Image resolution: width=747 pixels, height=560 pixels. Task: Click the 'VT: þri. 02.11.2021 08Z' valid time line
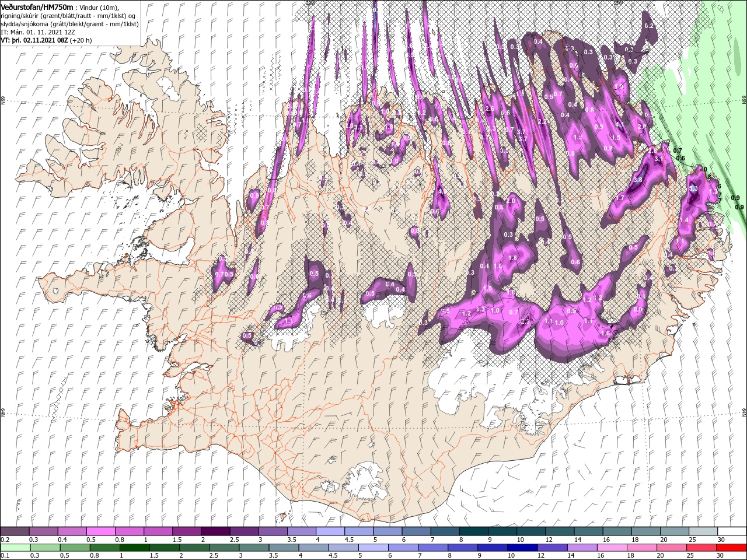[x=46, y=40]
